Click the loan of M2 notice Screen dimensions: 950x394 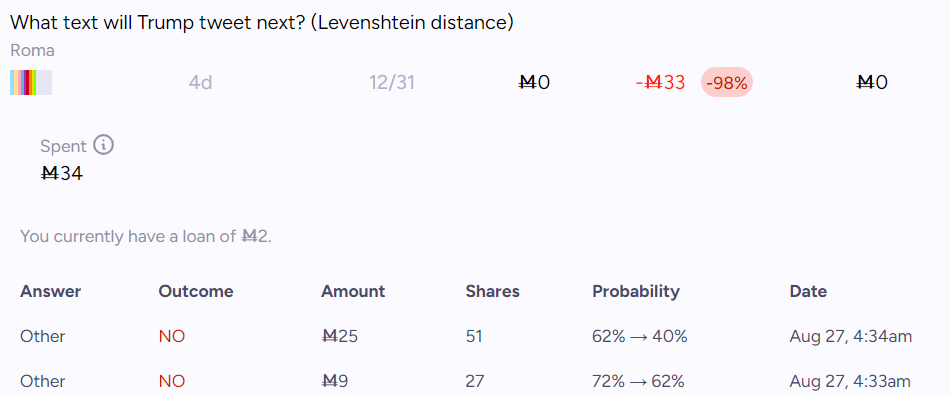(x=146, y=236)
